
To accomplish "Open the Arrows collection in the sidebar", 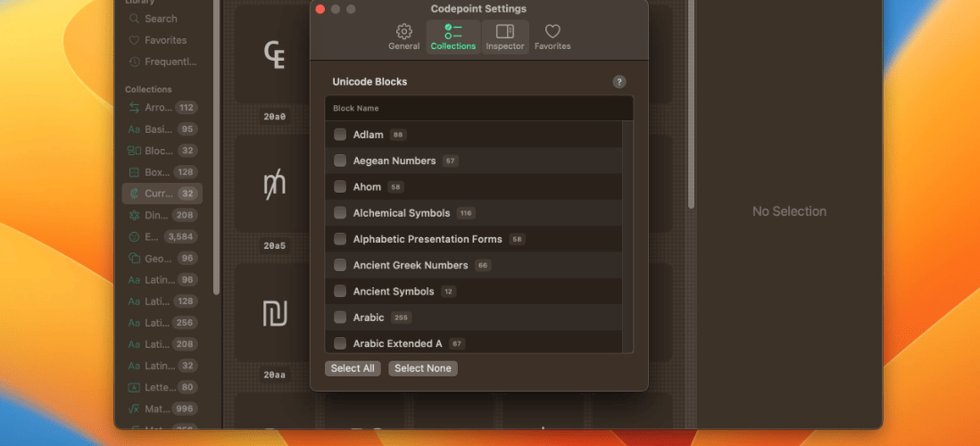I will tap(162, 107).
